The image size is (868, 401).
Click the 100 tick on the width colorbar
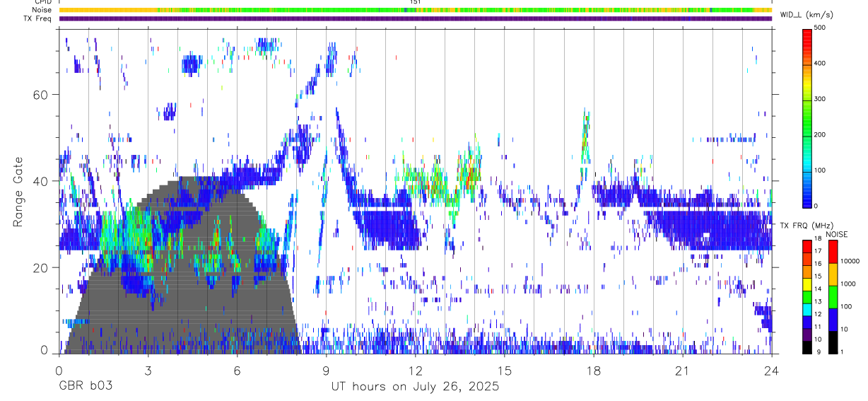[821, 170]
